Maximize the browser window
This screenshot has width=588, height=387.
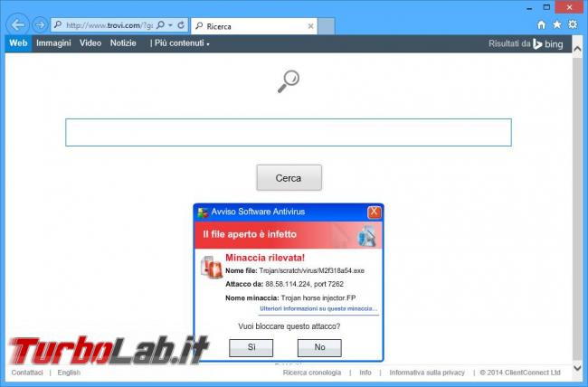546,7
